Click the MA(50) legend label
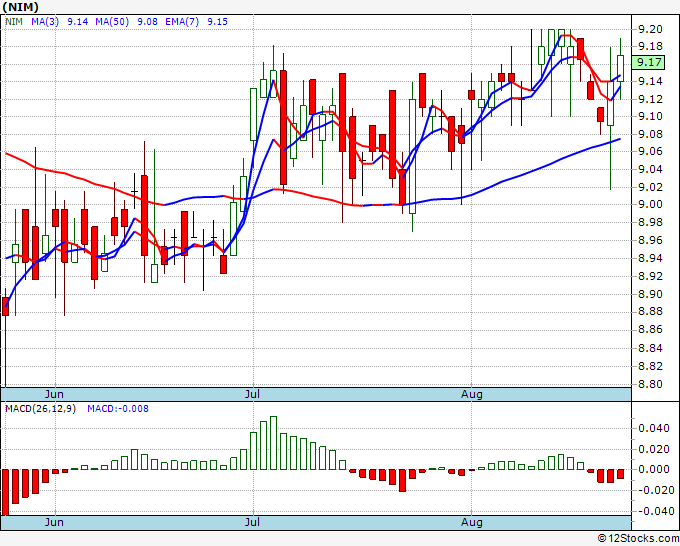The width and height of the screenshot is (680, 546). click(x=112, y=22)
